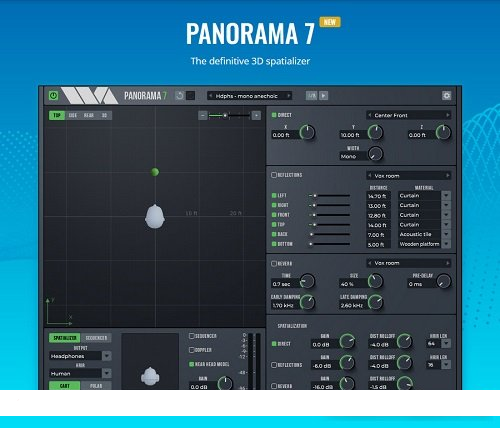This screenshot has height=428, width=500.
Task: Zoom out with the minus button
Action: (x=203, y=115)
